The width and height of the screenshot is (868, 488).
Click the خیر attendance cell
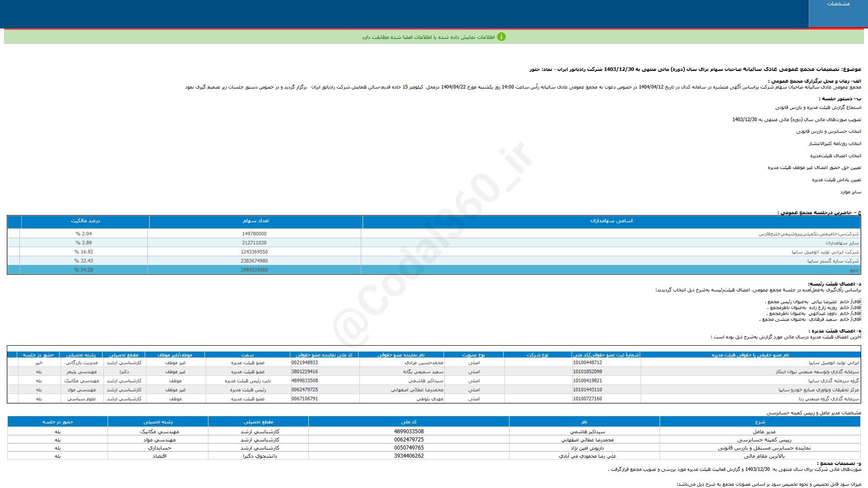pyautogui.click(x=39, y=363)
